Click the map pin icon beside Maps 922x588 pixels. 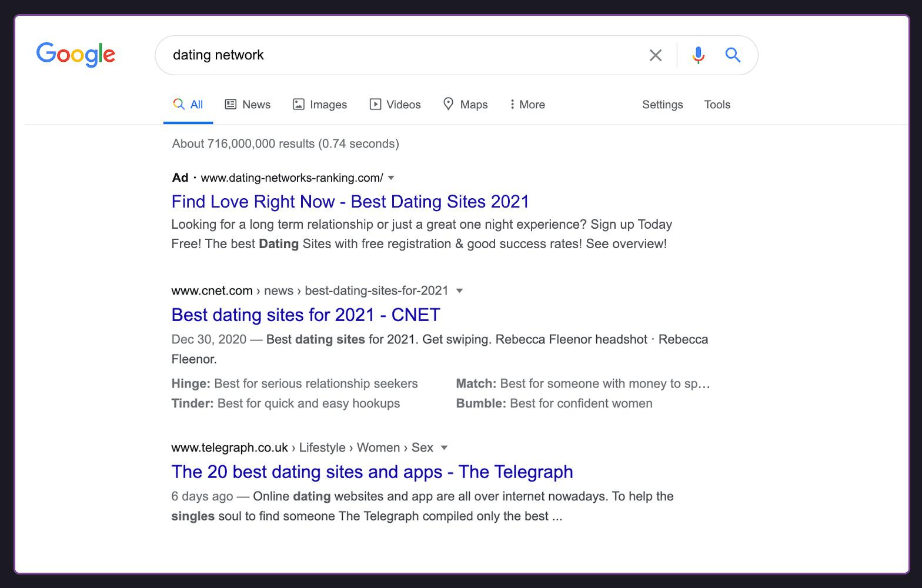pos(448,104)
